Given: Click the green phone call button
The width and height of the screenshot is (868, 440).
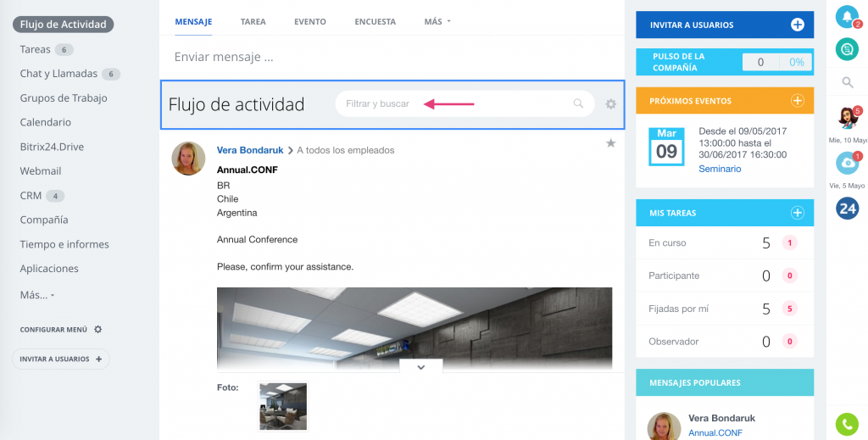Looking at the screenshot, I should (x=847, y=424).
